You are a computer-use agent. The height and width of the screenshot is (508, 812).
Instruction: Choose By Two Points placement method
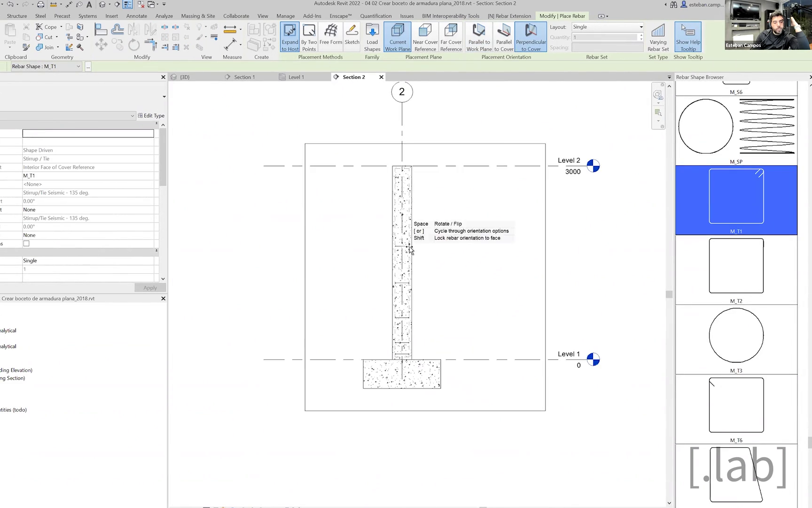pos(309,37)
